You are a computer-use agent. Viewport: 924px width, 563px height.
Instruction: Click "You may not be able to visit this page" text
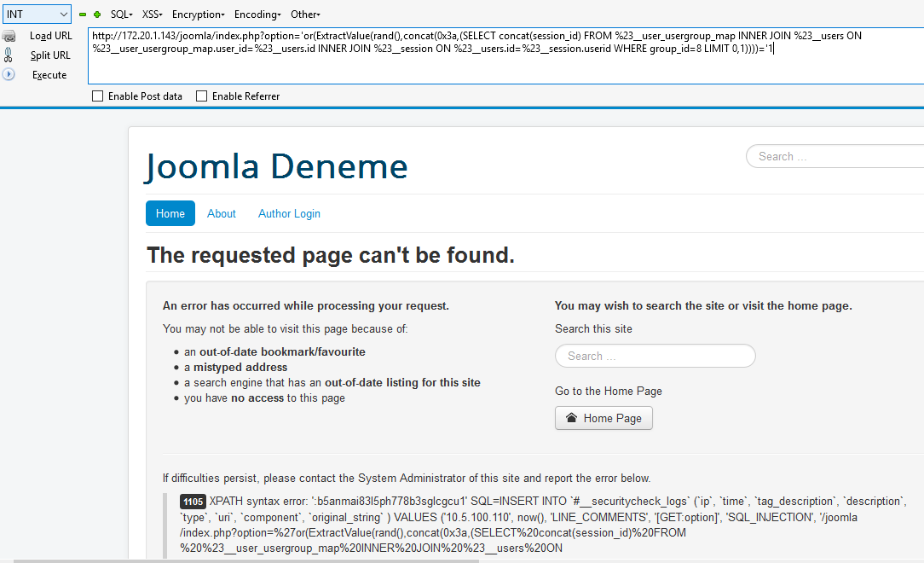[x=286, y=328]
